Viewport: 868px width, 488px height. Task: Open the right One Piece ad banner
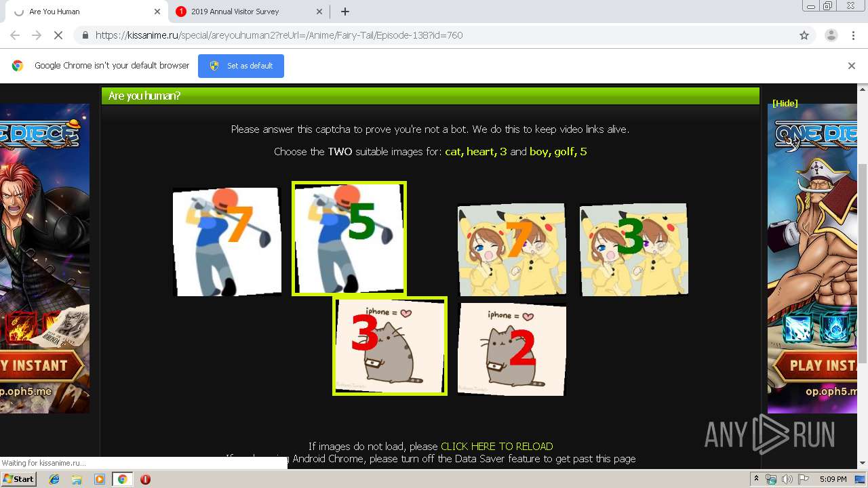(x=812, y=258)
